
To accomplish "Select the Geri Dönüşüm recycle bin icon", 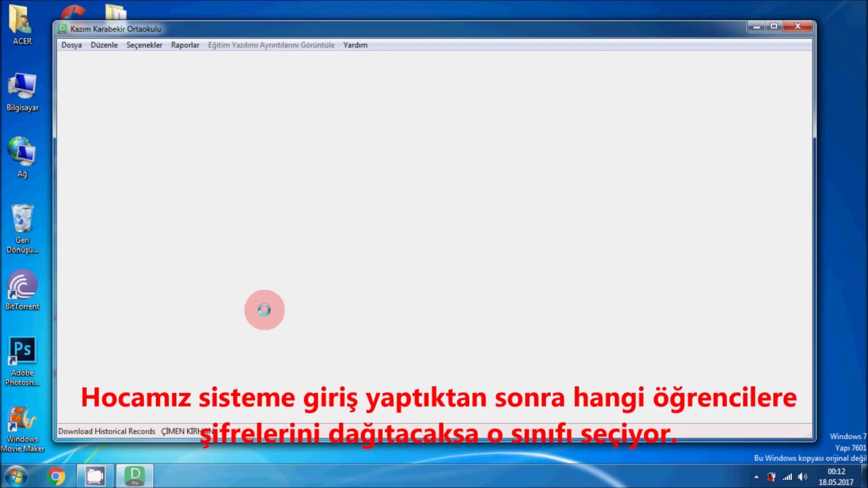I will (x=22, y=229).
